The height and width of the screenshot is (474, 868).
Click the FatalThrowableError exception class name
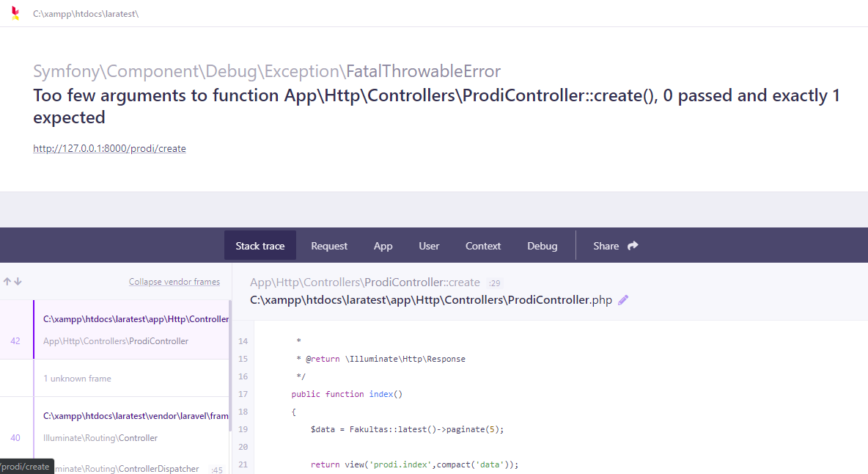click(424, 71)
